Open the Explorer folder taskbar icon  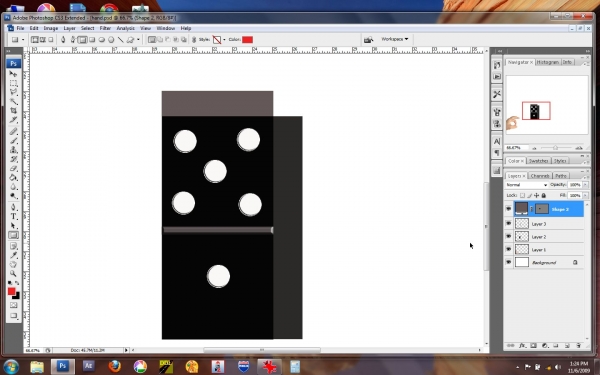click(x=37, y=367)
